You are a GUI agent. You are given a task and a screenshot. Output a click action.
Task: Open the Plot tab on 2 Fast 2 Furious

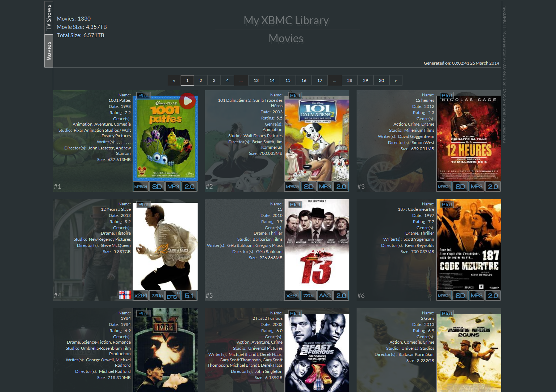click(x=295, y=313)
